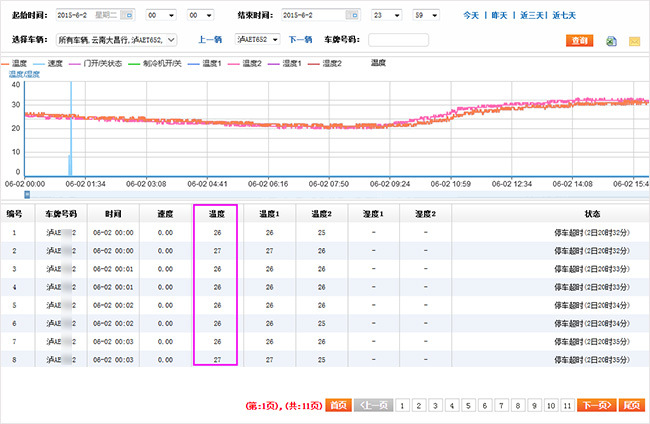Go to next vehicle with 下一辆
This screenshot has height=424, width=650.
coord(300,40)
